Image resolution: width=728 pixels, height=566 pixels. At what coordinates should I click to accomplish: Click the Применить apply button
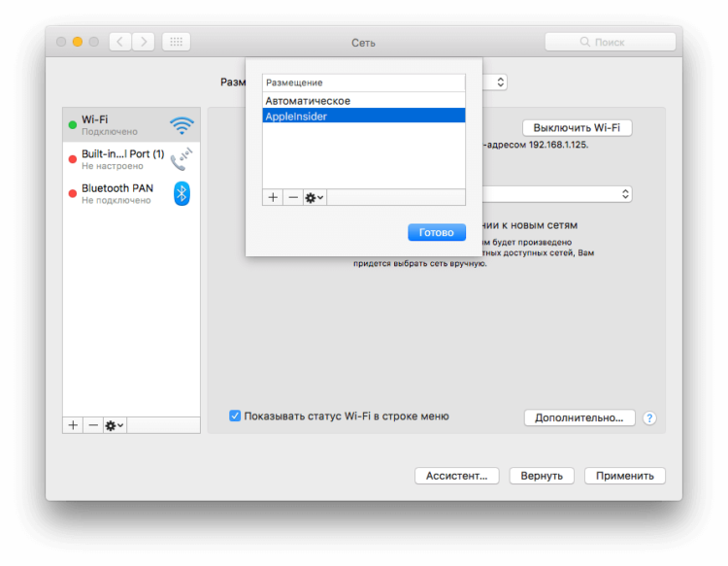point(624,476)
